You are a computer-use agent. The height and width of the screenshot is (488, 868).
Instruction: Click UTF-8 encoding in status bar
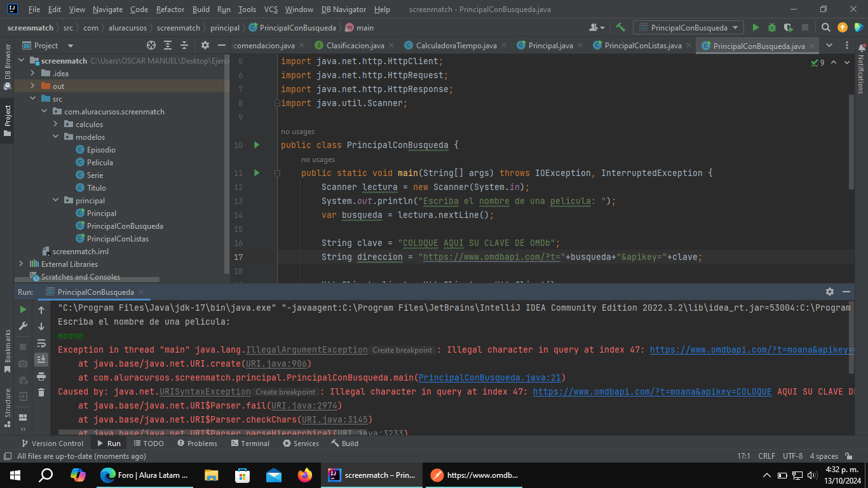click(792, 456)
